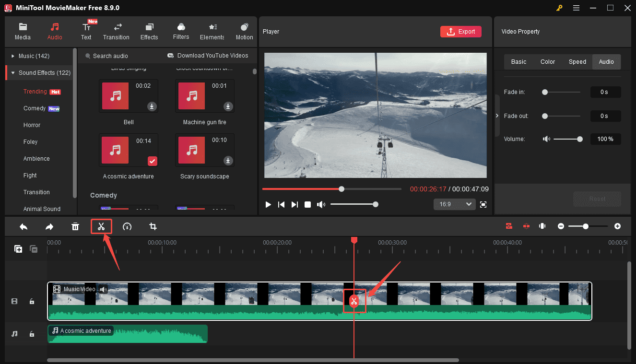Click the Fade in slider handle
Image resolution: width=636 pixels, height=364 pixels.
[x=545, y=92]
